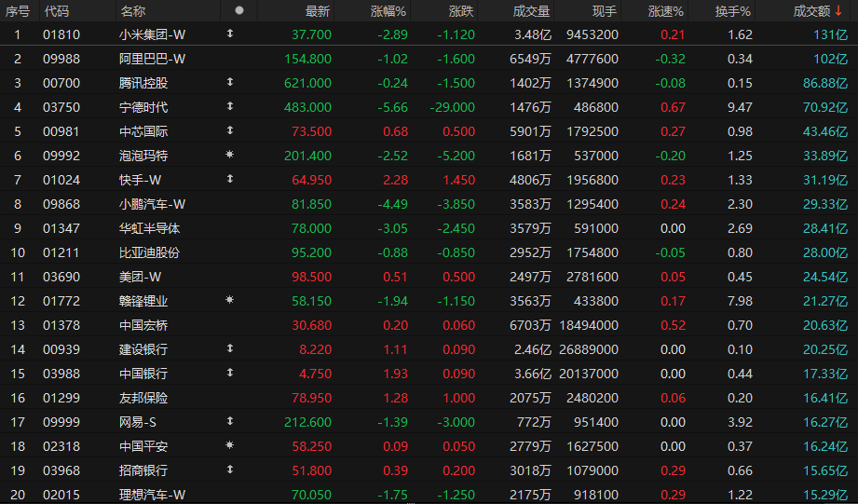Select stock name 比亚迪股份
Screen dimensions: 858x504
point(149,252)
